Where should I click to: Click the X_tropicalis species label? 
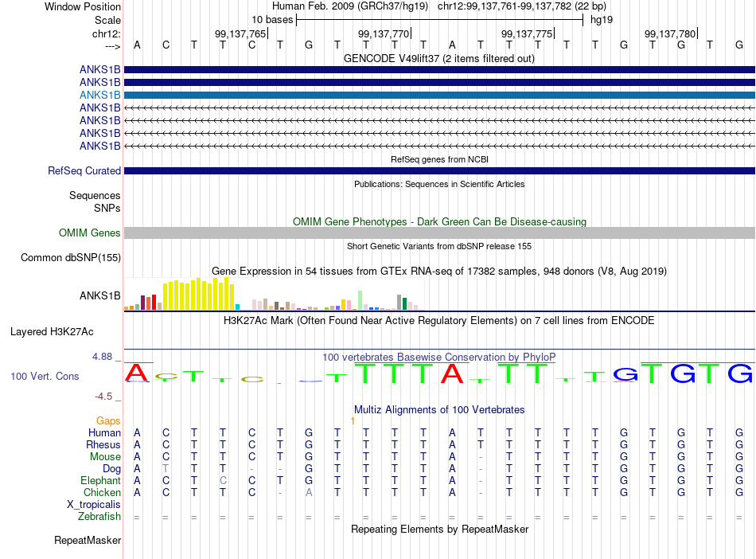click(x=94, y=505)
